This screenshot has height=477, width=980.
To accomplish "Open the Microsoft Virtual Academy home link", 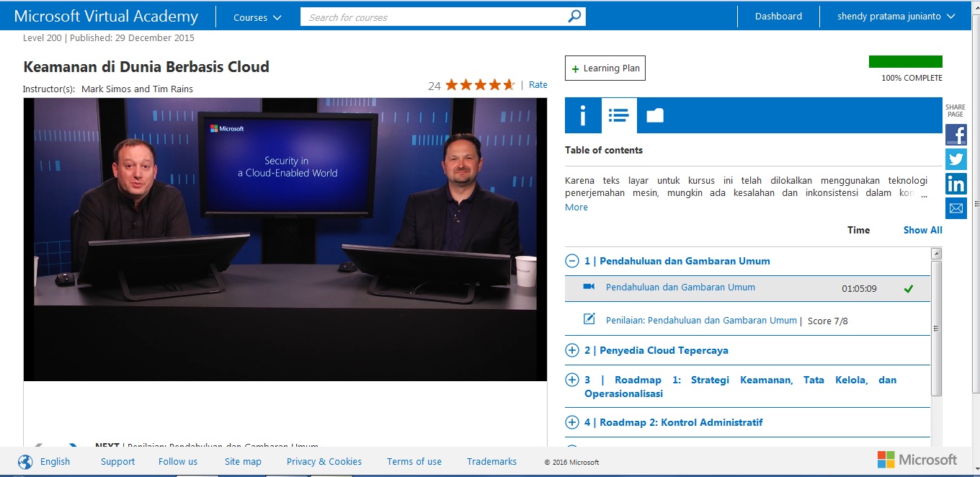I will coord(104,15).
